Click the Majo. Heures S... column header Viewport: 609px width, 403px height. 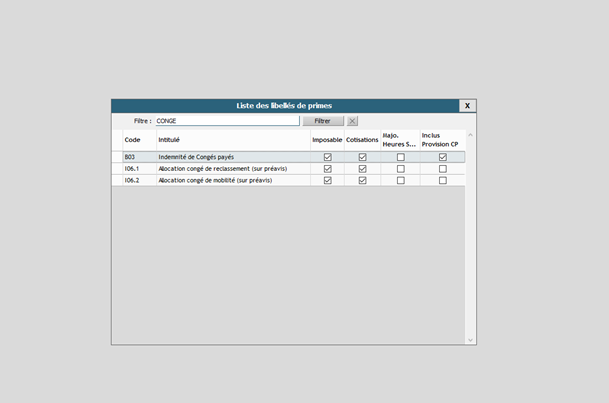click(400, 140)
